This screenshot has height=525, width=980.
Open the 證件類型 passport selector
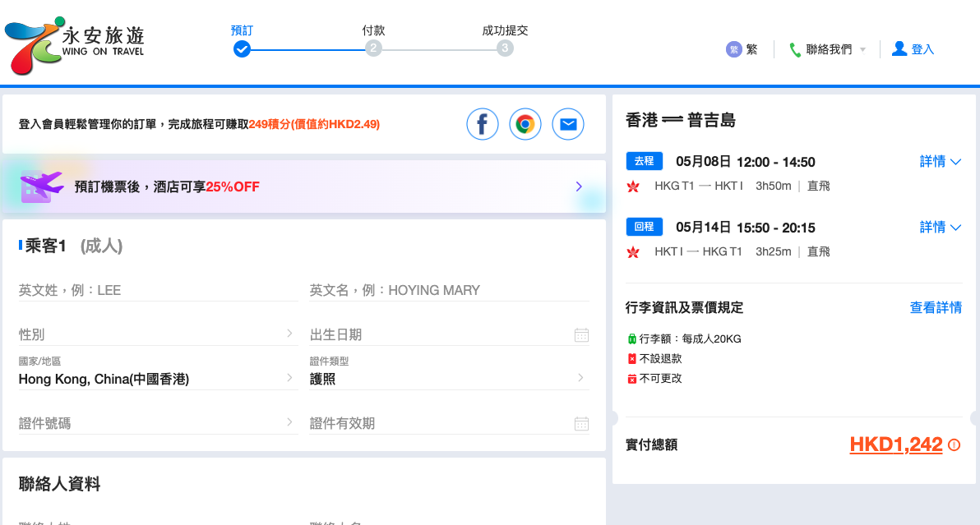point(448,378)
